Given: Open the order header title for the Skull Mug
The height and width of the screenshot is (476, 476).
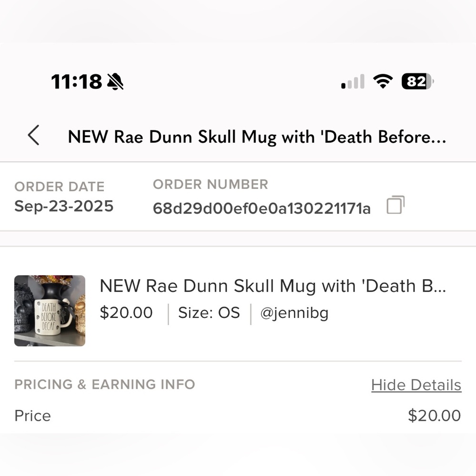Looking at the screenshot, I should click(257, 137).
